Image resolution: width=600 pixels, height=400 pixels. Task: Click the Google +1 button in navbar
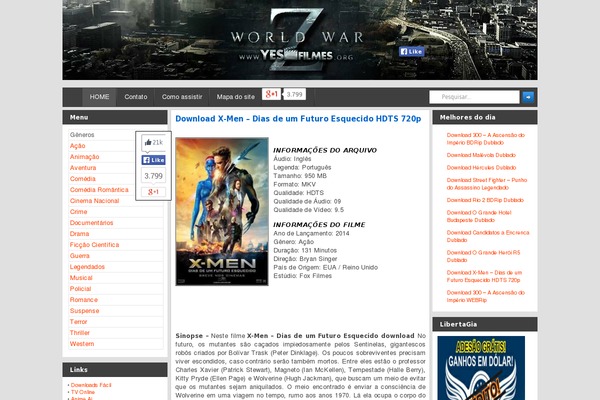point(271,94)
